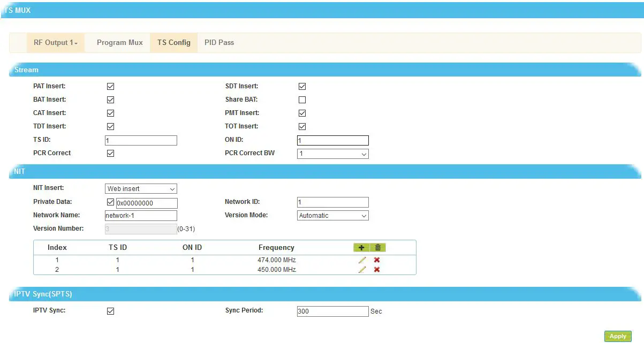Toggle the TDT Insert checkbox

[x=111, y=127]
